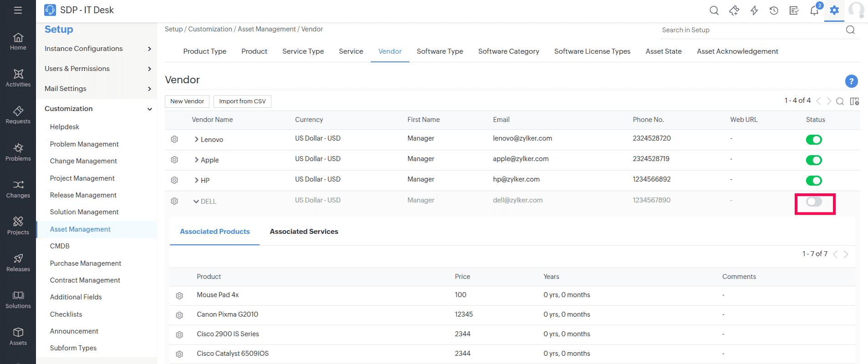Click the setup gear icon in header
The width and height of the screenshot is (868, 364).
pos(834,10)
